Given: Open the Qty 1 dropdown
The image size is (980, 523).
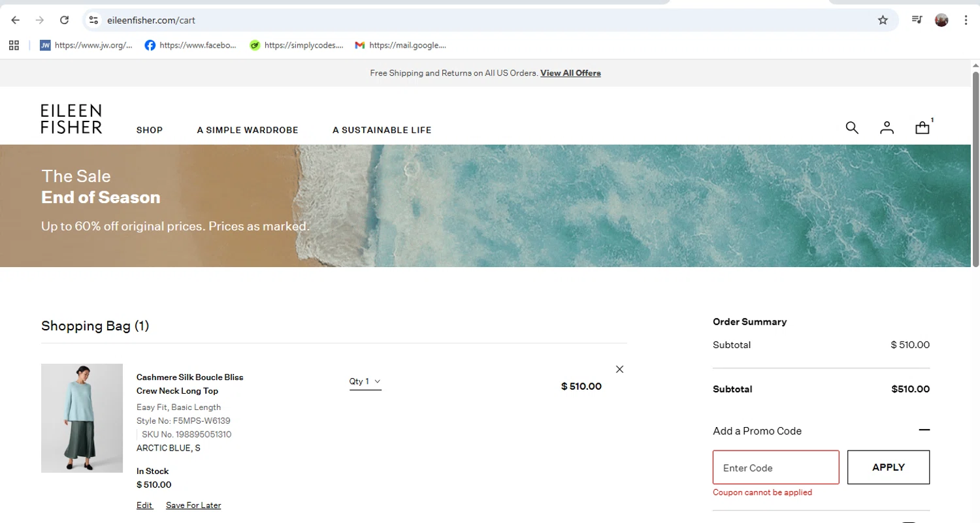Looking at the screenshot, I should pos(365,381).
